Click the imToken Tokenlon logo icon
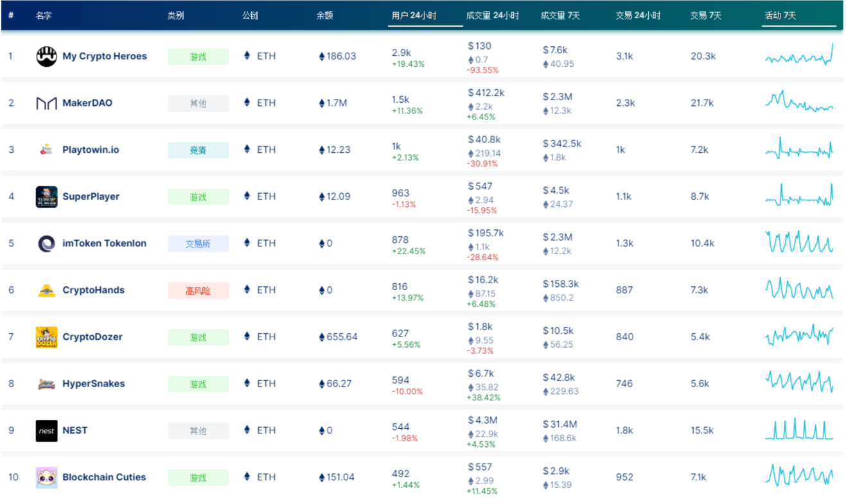 (x=46, y=244)
